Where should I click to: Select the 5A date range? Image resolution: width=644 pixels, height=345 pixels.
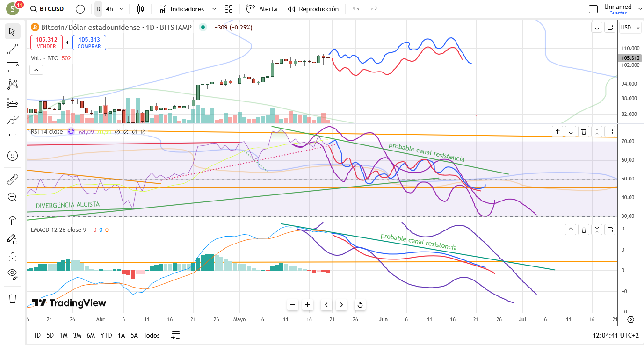click(134, 335)
